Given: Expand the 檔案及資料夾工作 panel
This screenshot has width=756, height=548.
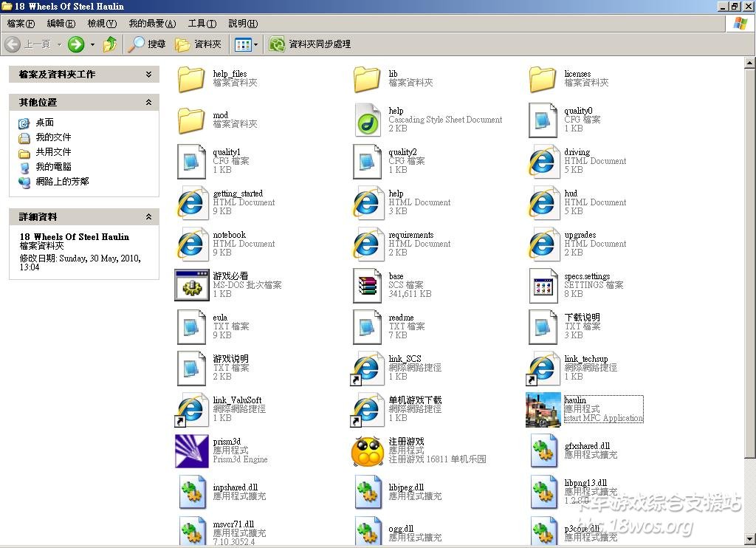Looking at the screenshot, I should point(148,75).
